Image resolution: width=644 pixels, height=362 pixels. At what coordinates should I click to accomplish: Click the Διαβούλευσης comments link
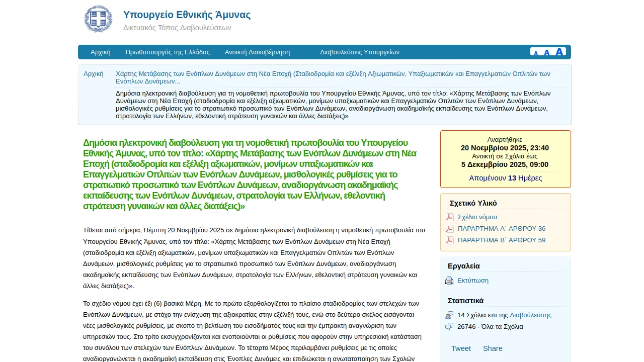coord(530,315)
